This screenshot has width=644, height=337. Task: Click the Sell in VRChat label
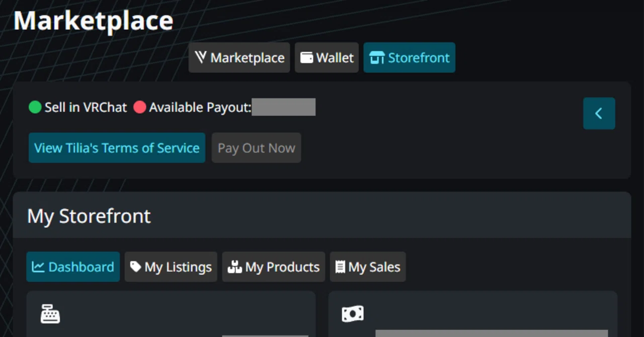click(x=86, y=107)
